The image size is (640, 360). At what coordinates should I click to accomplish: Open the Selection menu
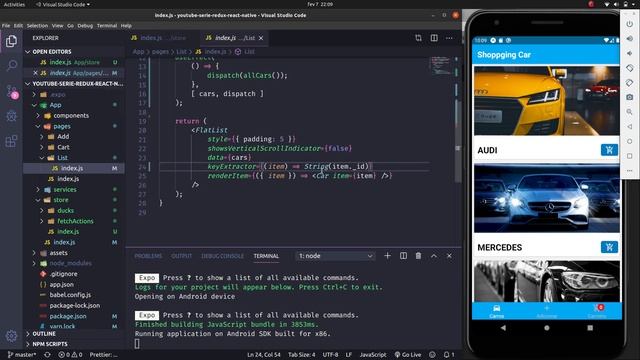point(37,25)
